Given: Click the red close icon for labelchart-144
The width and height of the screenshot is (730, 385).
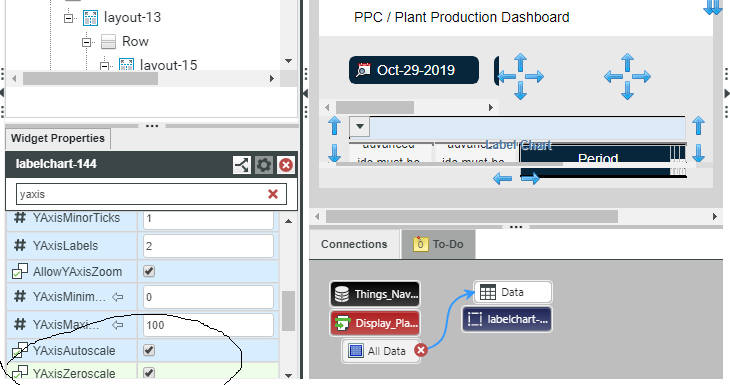Looking at the screenshot, I should 285,165.
